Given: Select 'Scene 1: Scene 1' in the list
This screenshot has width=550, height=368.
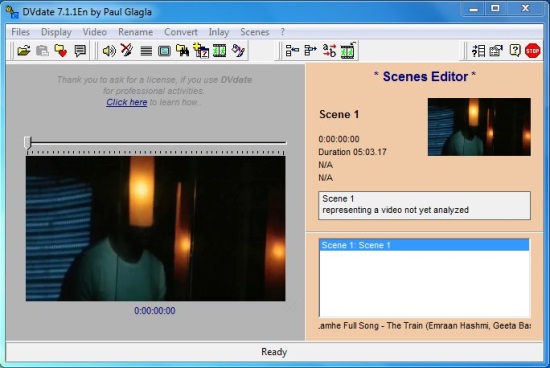Looking at the screenshot, I should pos(424,245).
